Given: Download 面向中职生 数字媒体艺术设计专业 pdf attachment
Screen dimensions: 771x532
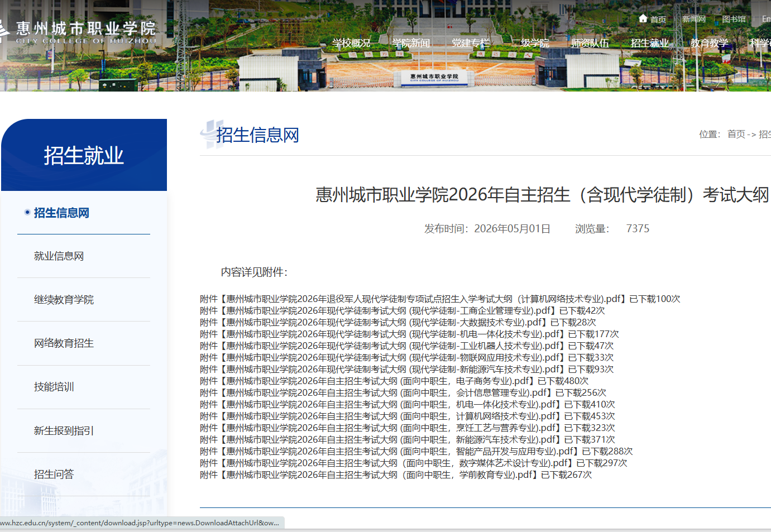Looking at the screenshot, I should click(x=398, y=463).
